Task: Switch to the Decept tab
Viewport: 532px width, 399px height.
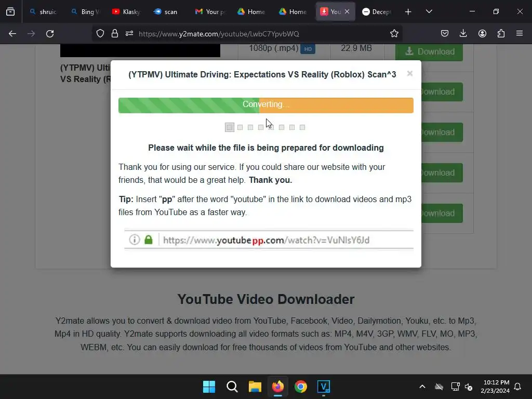Action: 377,11
